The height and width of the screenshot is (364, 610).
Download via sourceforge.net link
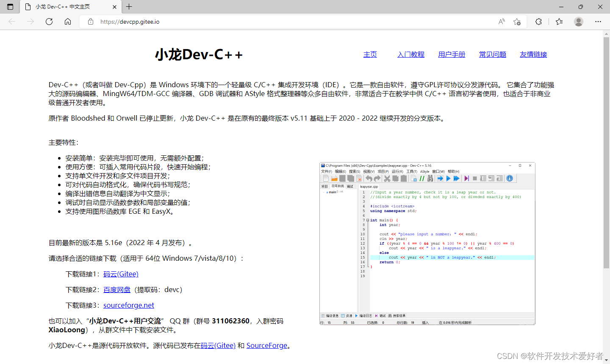[x=129, y=306]
